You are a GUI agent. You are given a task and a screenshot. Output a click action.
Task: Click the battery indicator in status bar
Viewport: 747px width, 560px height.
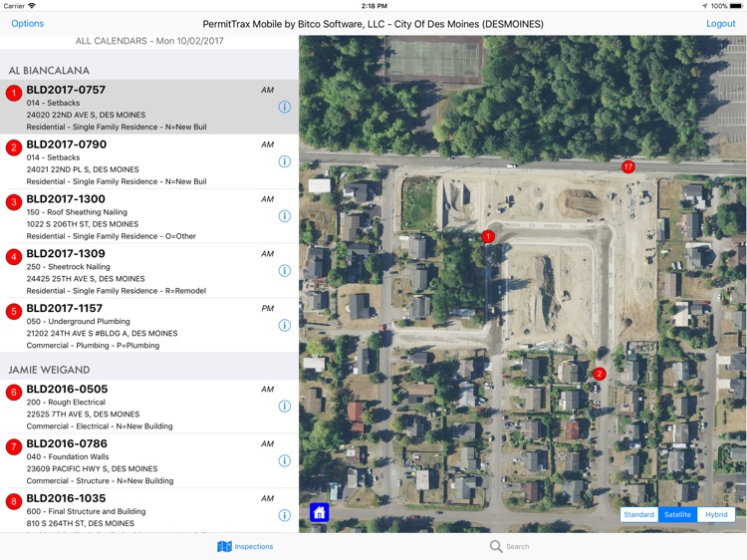click(736, 6)
